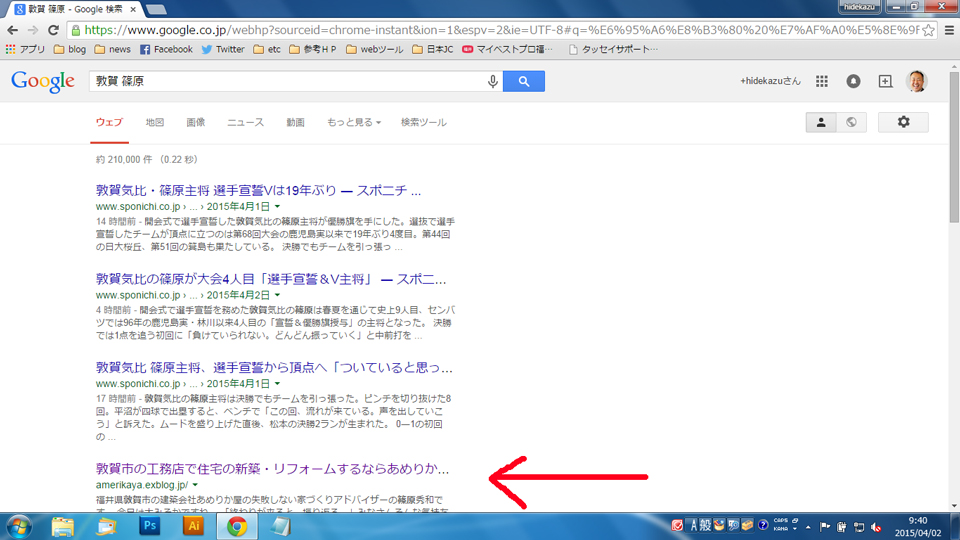Open search settings gear icon

(x=903, y=122)
